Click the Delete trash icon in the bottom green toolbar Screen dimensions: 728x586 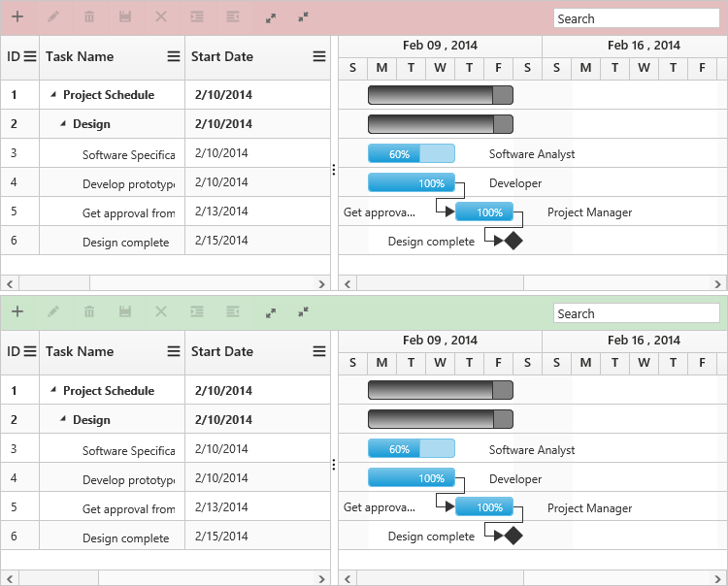click(x=89, y=312)
